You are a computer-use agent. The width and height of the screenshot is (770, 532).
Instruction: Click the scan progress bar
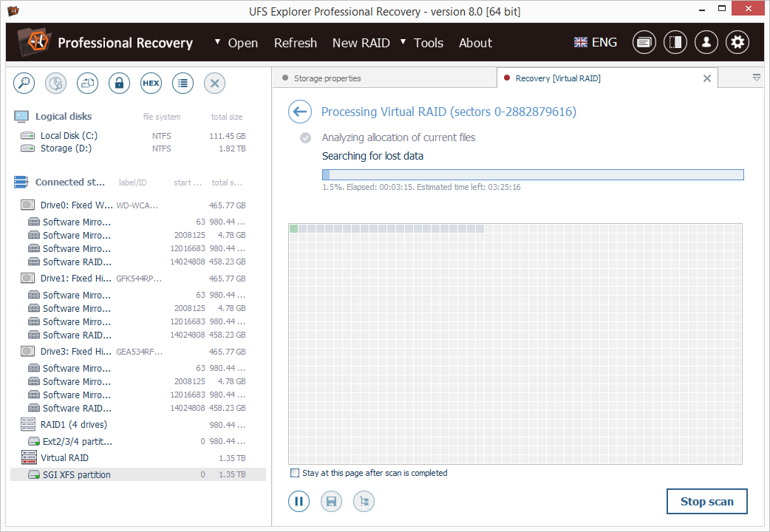[532, 175]
